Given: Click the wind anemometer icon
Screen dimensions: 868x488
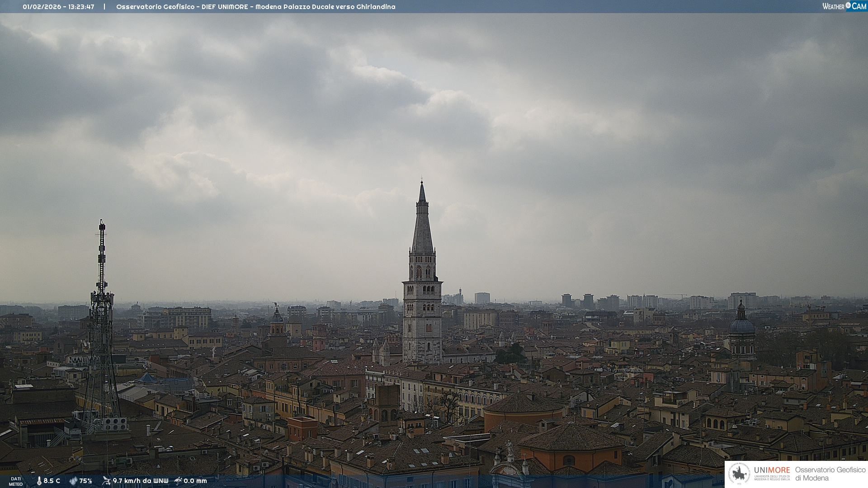Looking at the screenshot, I should coord(106,481).
